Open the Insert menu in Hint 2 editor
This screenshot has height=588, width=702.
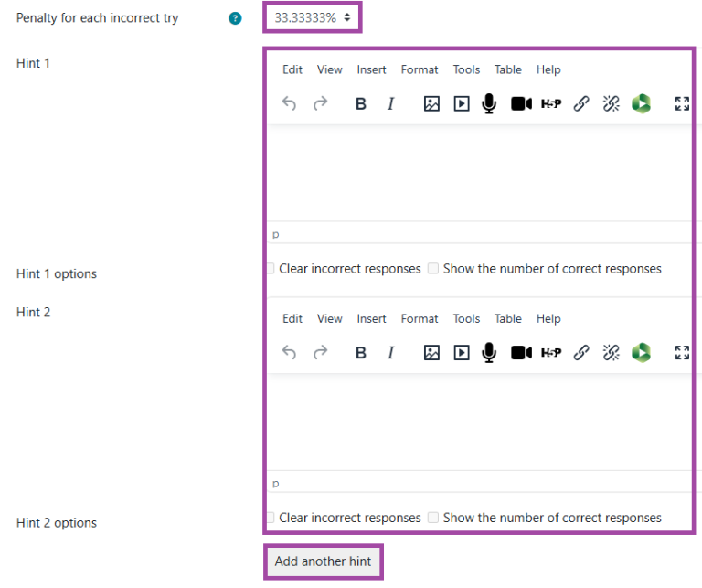coord(371,318)
